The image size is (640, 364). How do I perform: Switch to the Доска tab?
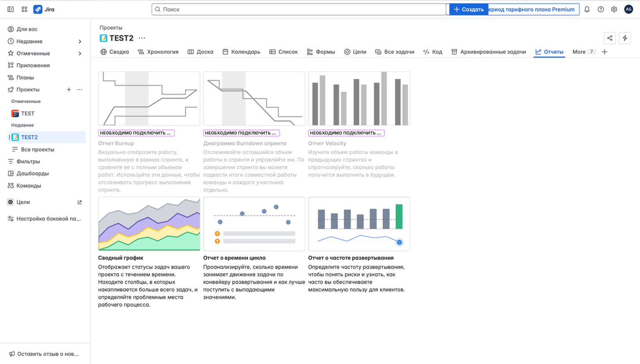201,52
